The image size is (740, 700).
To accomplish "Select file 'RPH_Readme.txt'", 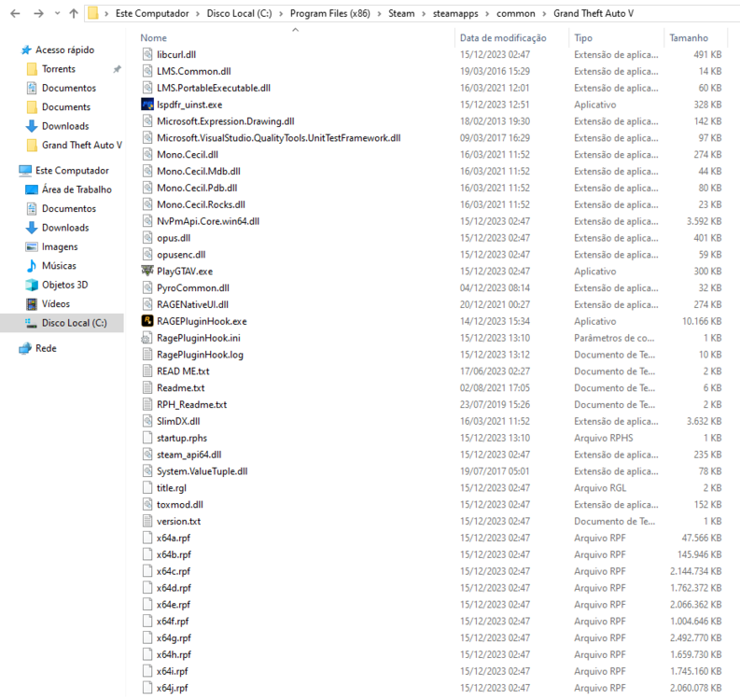I will point(191,404).
